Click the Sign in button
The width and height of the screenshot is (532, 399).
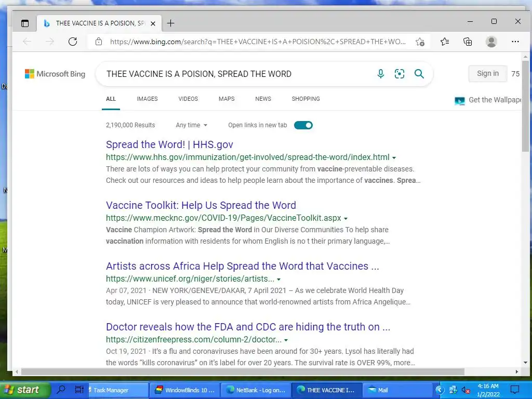[x=487, y=74]
